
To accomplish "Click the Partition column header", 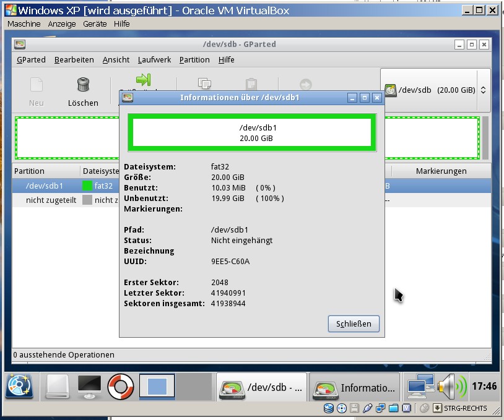I will tap(46, 171).
